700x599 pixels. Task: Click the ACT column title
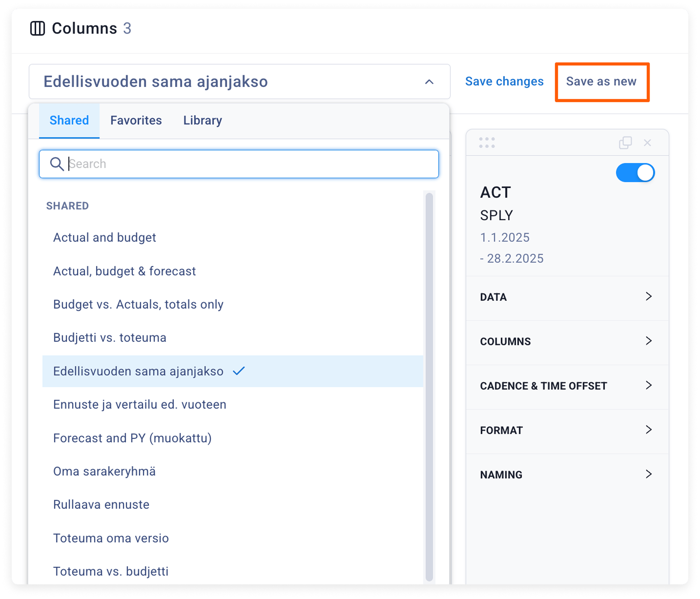(495, 193)
